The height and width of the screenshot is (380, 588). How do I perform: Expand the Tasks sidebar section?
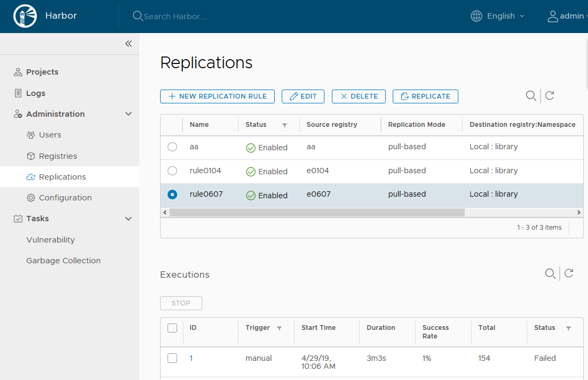click(x=128, y=219)
